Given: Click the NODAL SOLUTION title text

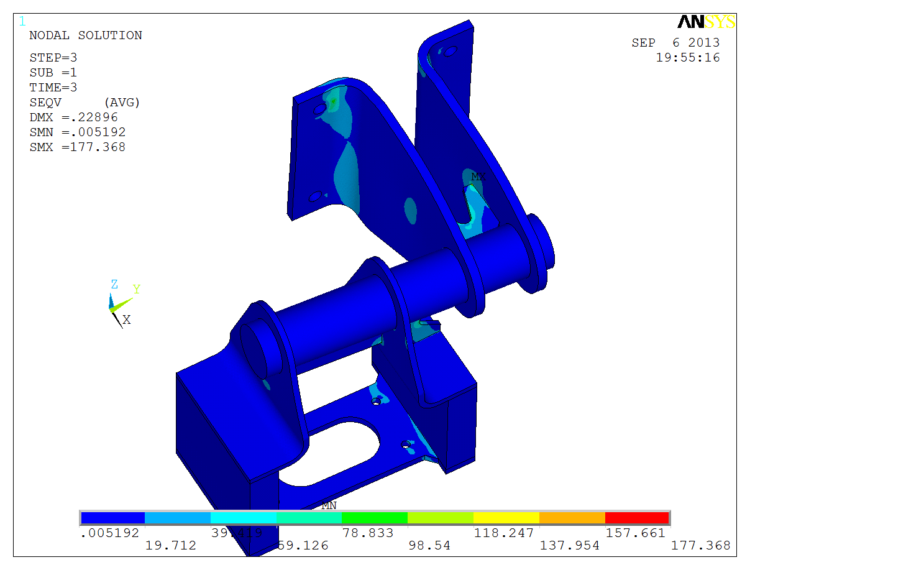Looking at the screenshot, I should tap(86, 35).
